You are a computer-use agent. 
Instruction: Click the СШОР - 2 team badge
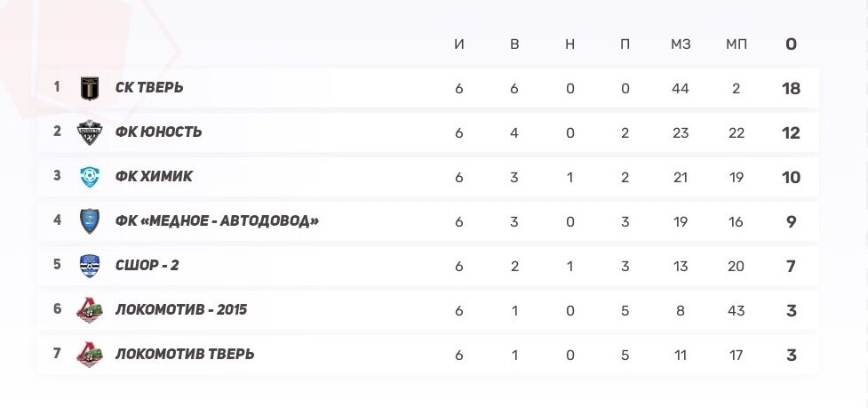[x=90, y=265]
